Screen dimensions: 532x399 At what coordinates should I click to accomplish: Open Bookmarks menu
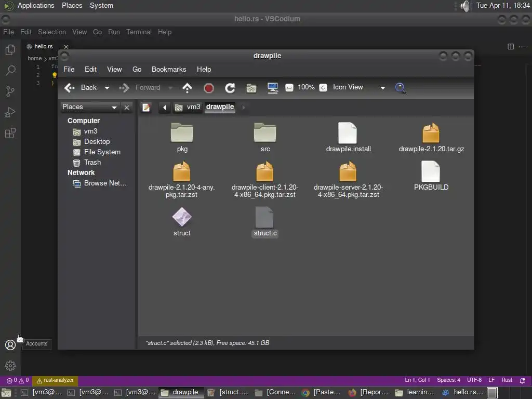click(169, 69)
